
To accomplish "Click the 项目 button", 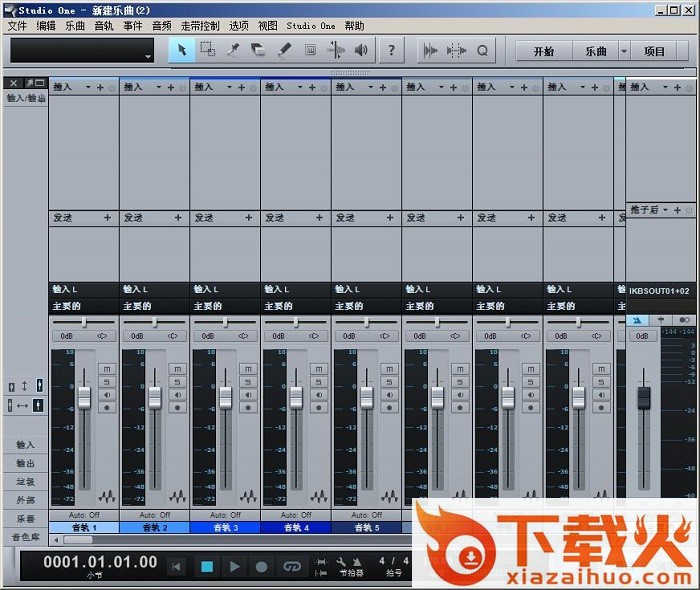I will tap(655, 51).
